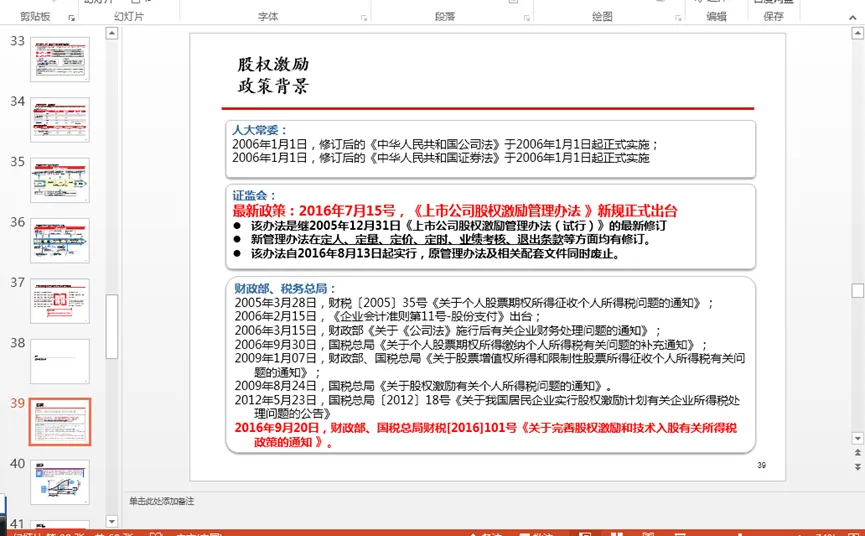Go to previous slide double-arrow button
The height and width of the screenshot is (536, 865).
(x=857, y=453)
